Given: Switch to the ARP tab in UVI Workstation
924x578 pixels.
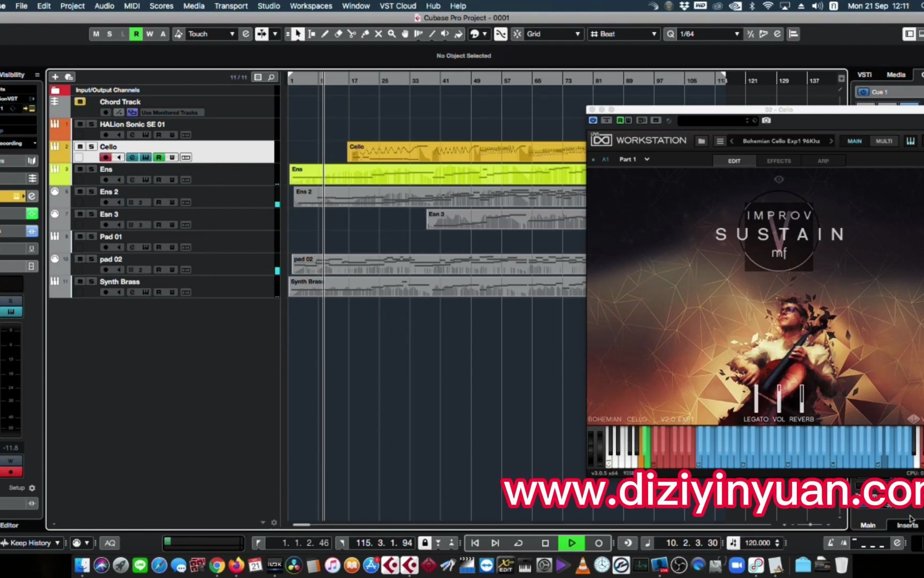Looking at the screenshot, I should pyautogui.click(x=823, y=161).
